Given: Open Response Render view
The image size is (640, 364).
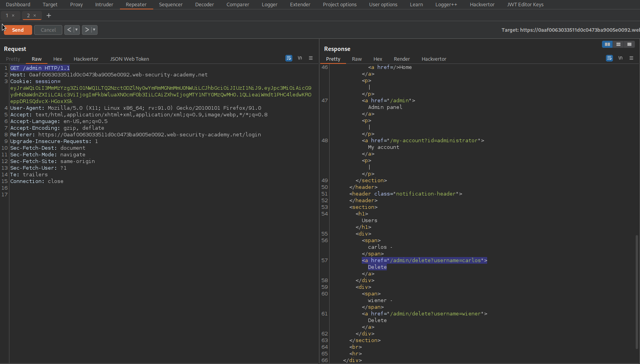Looking at the screenshot, I should (402, 59).
